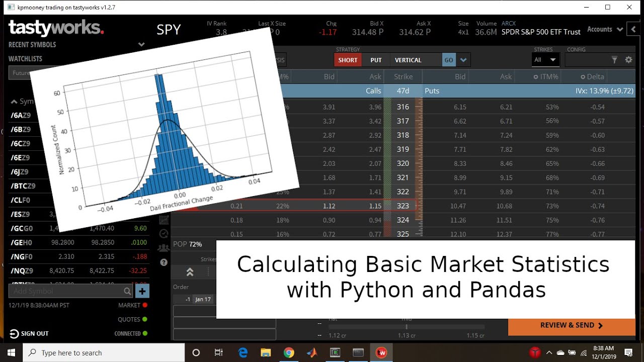This screenshot has width=644, height=362.
Task: Select /CLF0 crude oil futures row
Action: [20, 200]
